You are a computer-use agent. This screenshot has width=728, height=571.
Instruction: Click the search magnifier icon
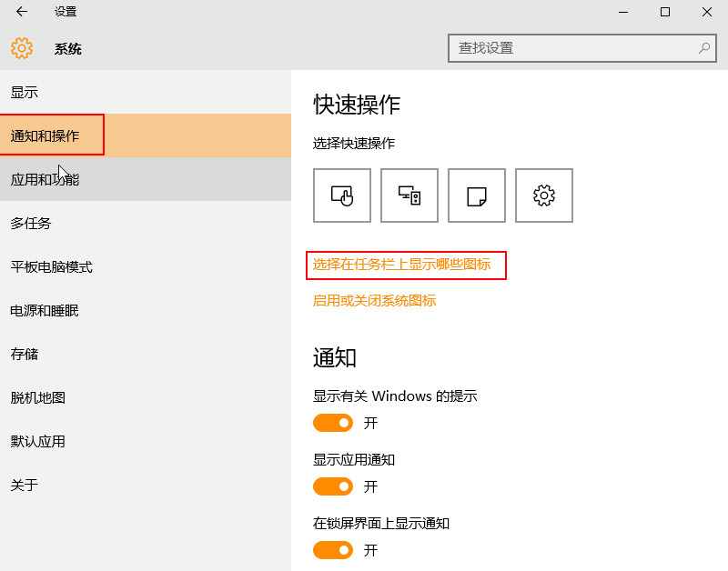click(x=704, y=48)
